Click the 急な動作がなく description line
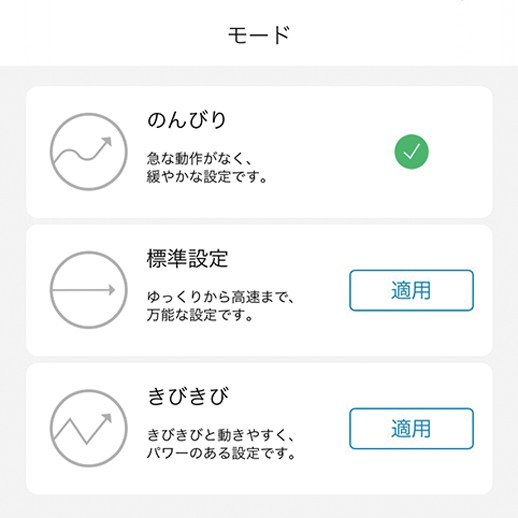 [x=199, y=159]
